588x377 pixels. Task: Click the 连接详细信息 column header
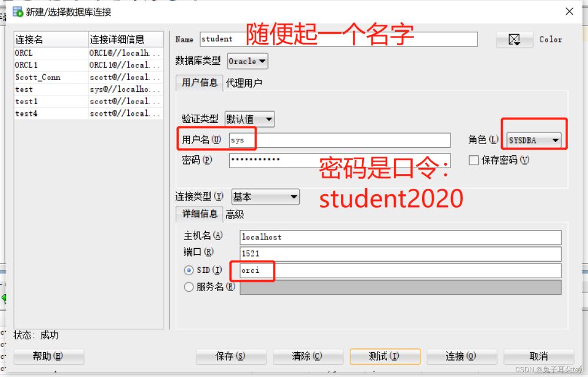(126, 39)
